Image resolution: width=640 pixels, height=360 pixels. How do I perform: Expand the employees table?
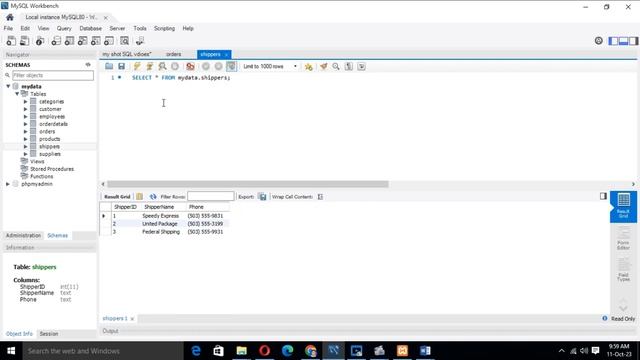pos(25,116)
